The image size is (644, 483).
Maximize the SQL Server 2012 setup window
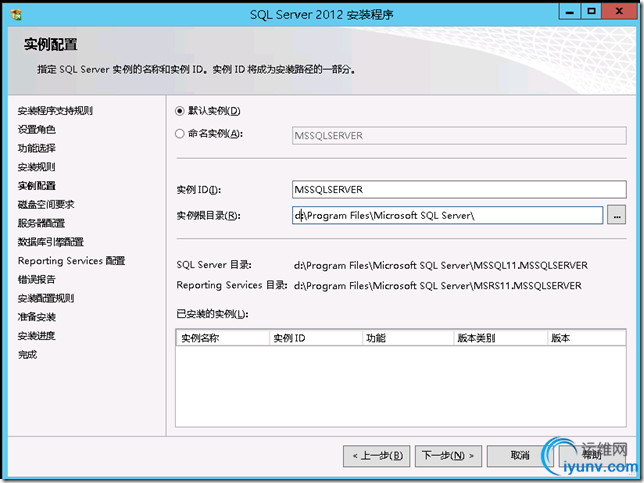coord(591,12)
